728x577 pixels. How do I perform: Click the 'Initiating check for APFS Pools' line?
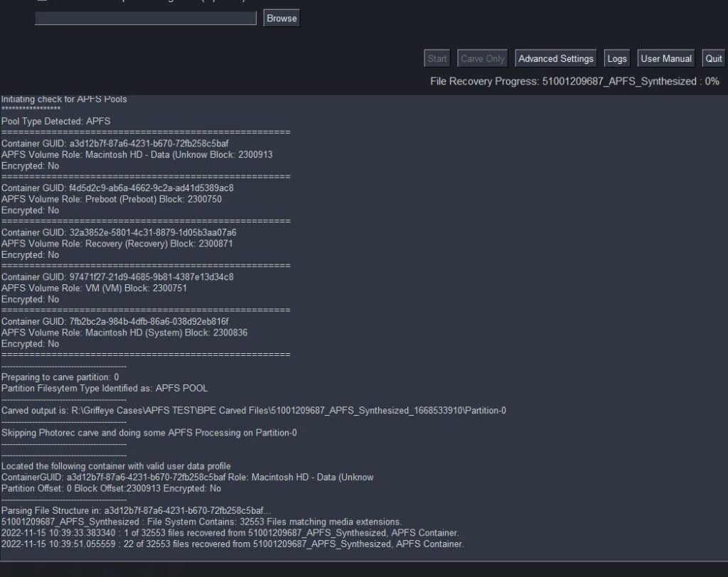click(x=64, y=99)
